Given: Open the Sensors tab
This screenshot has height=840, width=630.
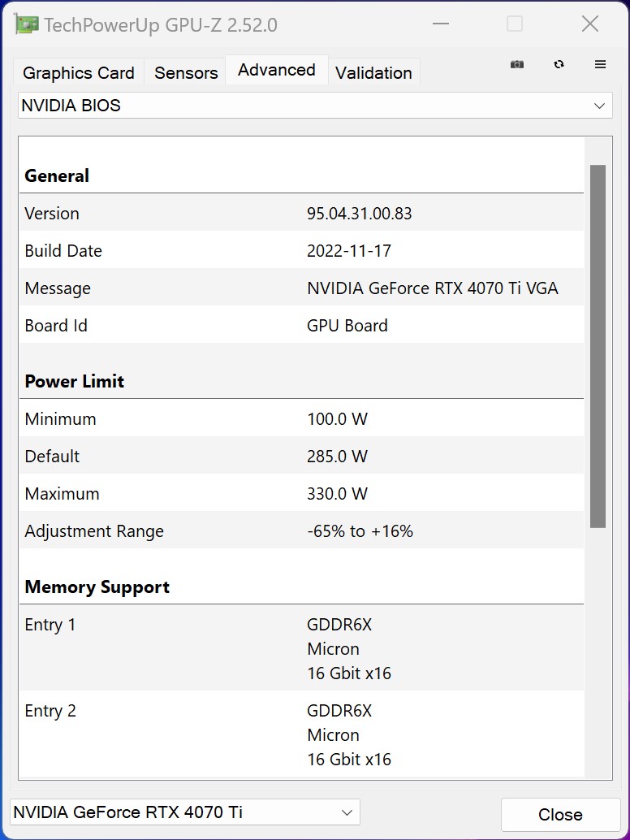Looking at the screenshot, I should 186,73.
